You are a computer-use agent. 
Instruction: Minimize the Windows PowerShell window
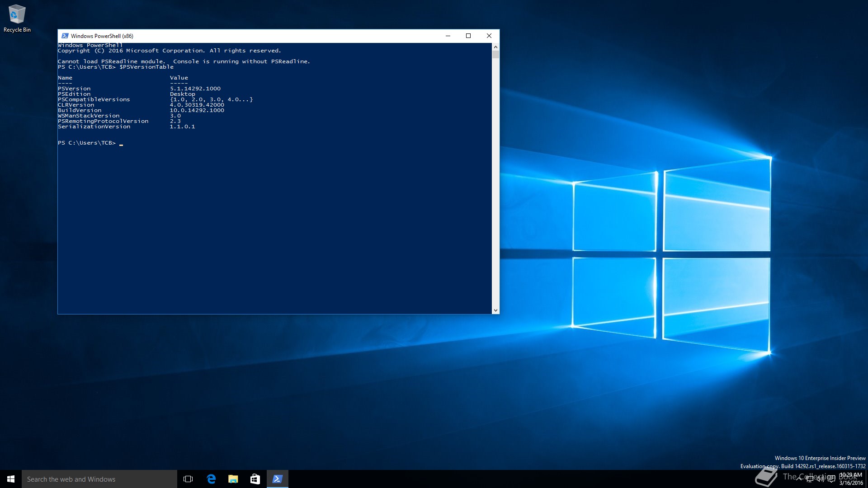coord(448,36)
